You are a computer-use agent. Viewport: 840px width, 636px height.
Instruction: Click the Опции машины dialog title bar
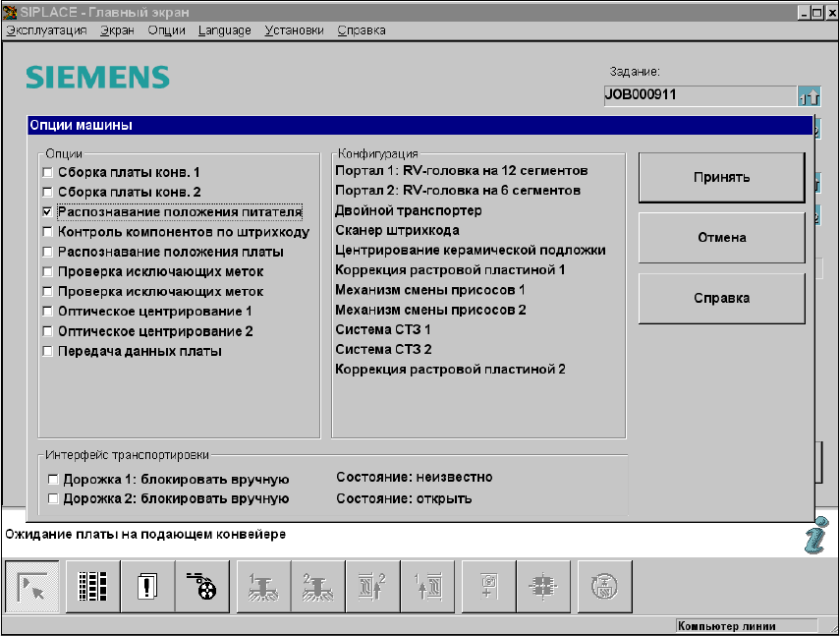[x=420, y=126]
